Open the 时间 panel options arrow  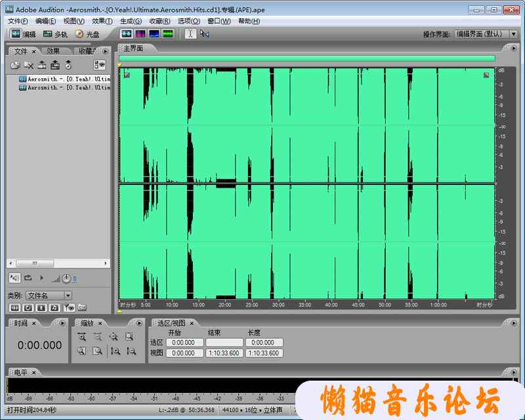tap(62, 324)
